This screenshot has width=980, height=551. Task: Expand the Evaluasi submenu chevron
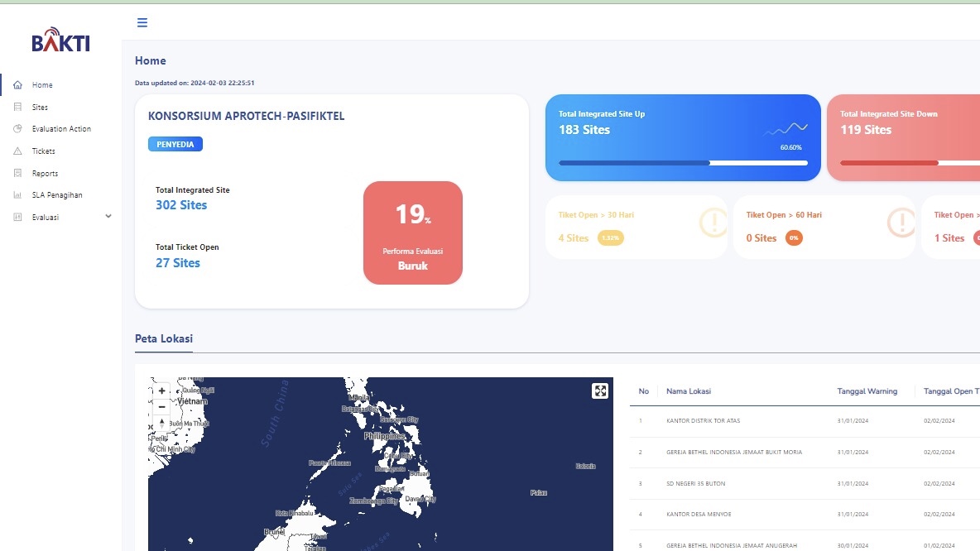pyautogui.click(x=108, y=217)
